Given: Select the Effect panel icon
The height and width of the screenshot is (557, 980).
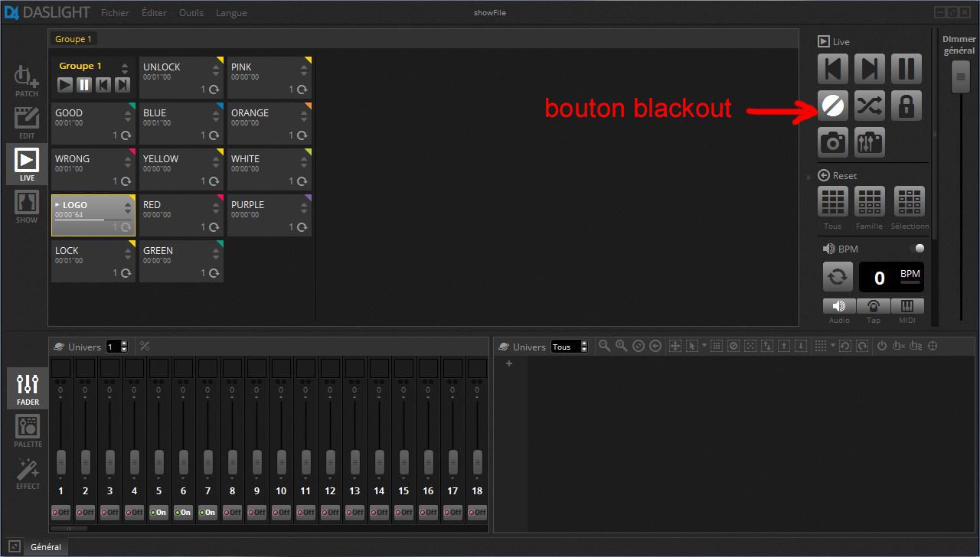Looking at the screenshot, I should [x=28, y=473].
